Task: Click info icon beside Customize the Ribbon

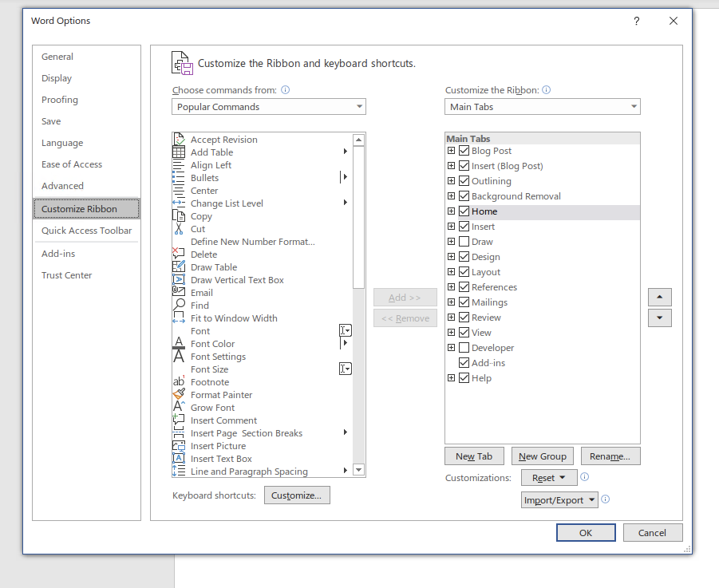Action: 546,90
